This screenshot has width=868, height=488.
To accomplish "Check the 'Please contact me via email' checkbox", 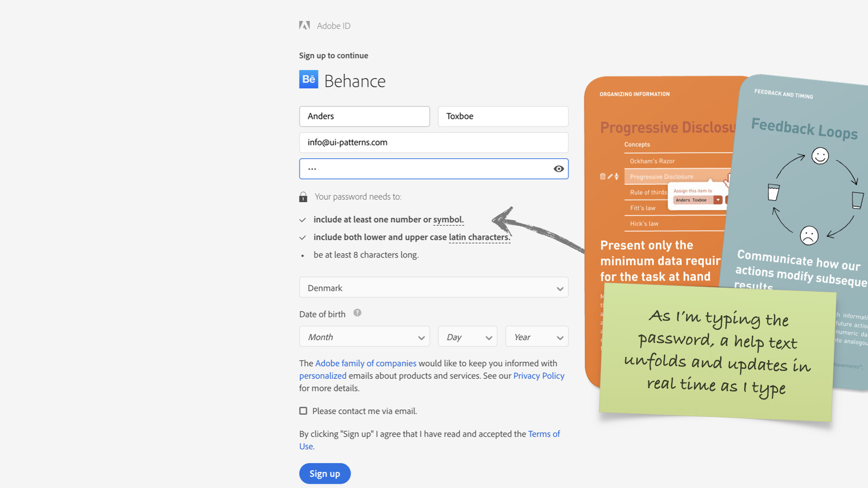I will pos(303,411).
